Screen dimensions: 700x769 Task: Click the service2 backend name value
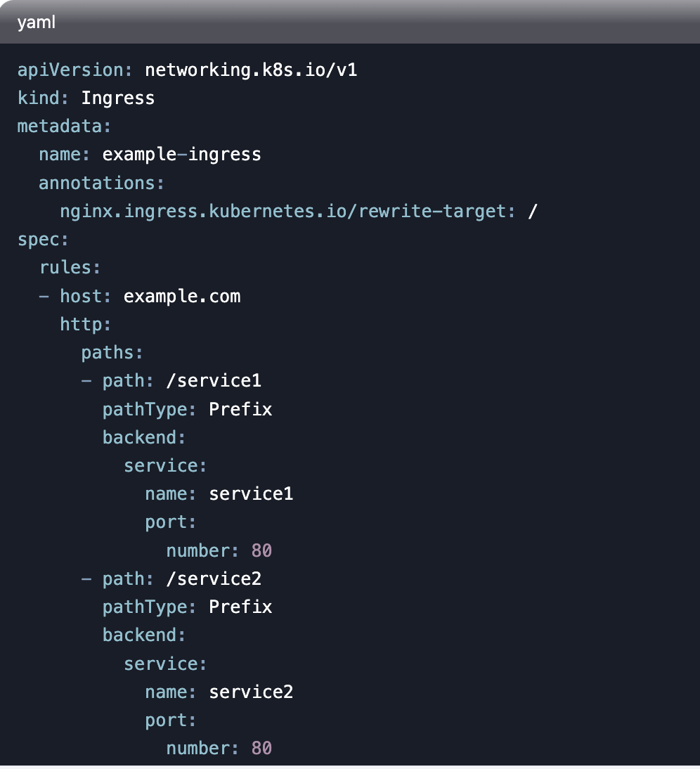(251, 692)
